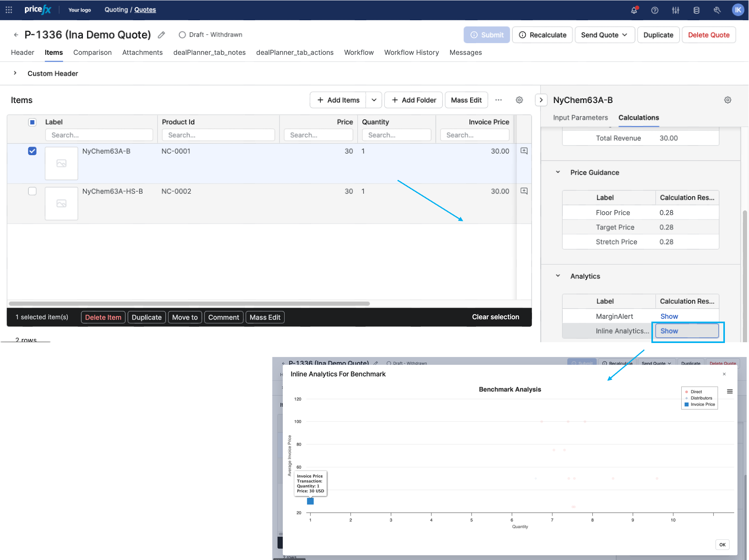Screen dimensions: 749x560
Task: Toggle the select-all header checkbox
Action: coord(32,122)
